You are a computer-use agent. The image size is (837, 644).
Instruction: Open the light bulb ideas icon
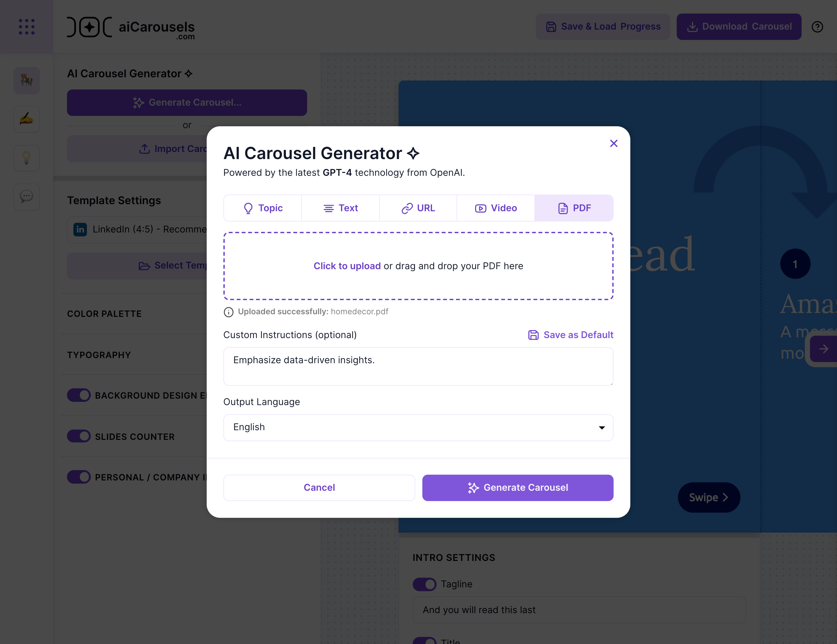click(26, 157)
